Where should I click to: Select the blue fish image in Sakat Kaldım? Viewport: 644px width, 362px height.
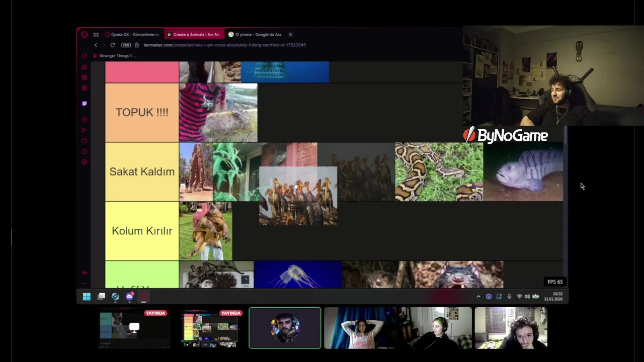click(x=523, y=172)
